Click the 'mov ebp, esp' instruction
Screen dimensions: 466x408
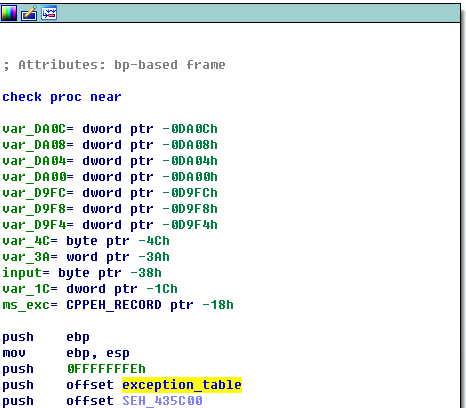(x=66, y=353)
